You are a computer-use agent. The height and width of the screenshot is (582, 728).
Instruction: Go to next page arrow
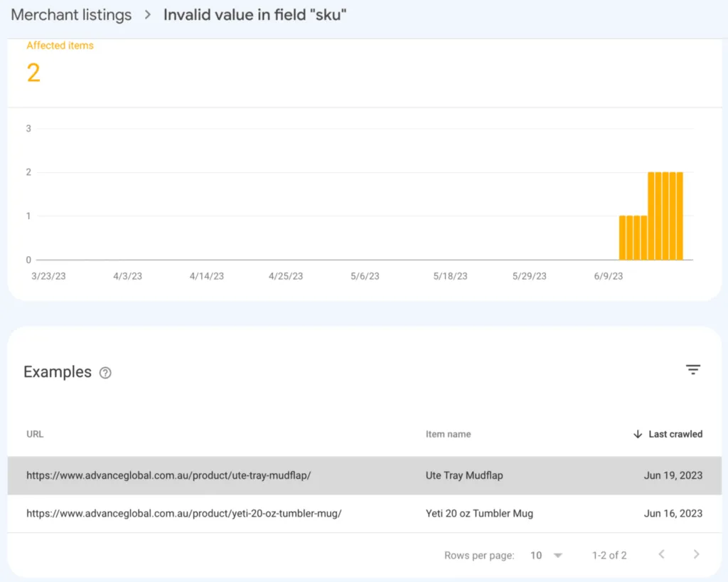click(697, 554)
